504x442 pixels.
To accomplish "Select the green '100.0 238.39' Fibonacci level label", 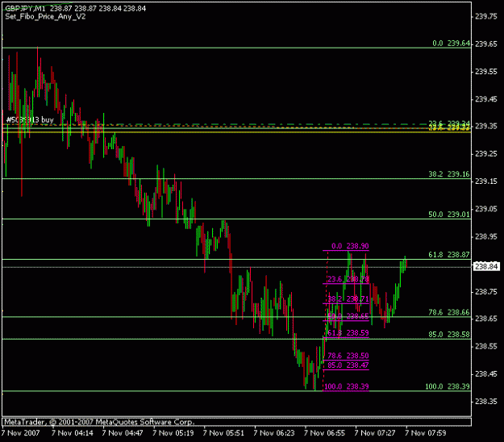I will click(x=448, y=386).
